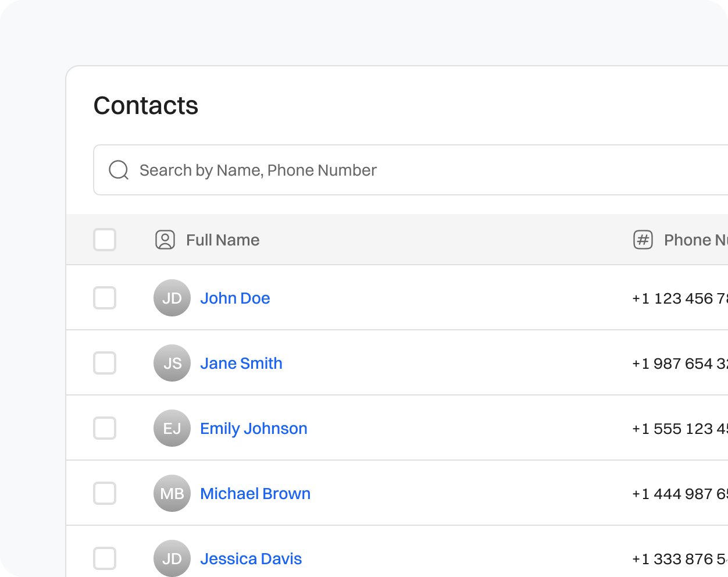The image size is (728, 577).
Task: Check the checkbox next to Emily Johnson
Action: click(105, 428)
